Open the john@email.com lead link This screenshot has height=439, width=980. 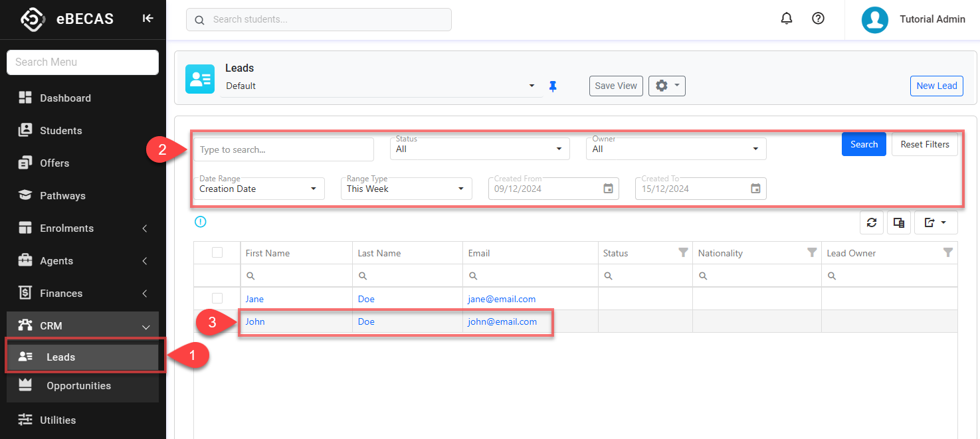[x=502, y=321]
